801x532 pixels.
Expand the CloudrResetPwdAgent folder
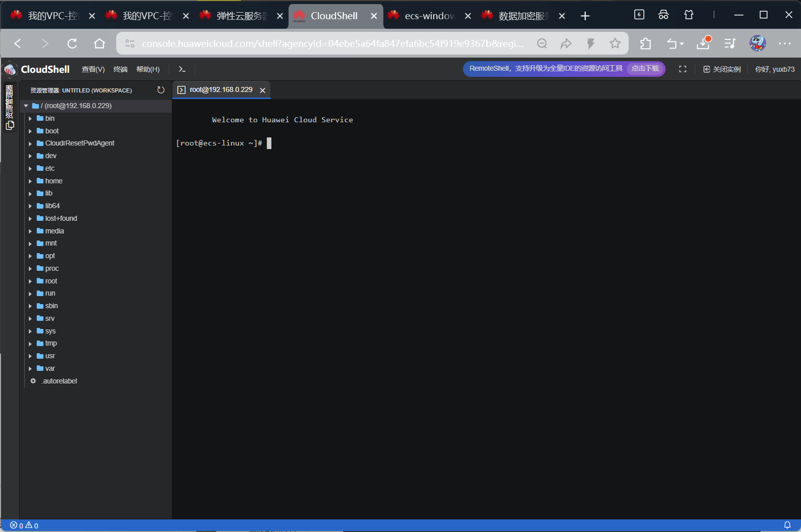tap(30, 143)
